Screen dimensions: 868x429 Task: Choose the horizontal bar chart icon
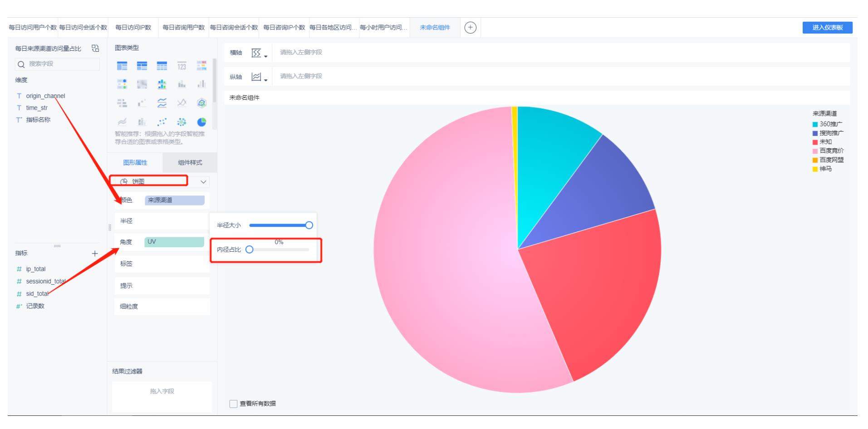pyautogui.click(x=122, y=103)
